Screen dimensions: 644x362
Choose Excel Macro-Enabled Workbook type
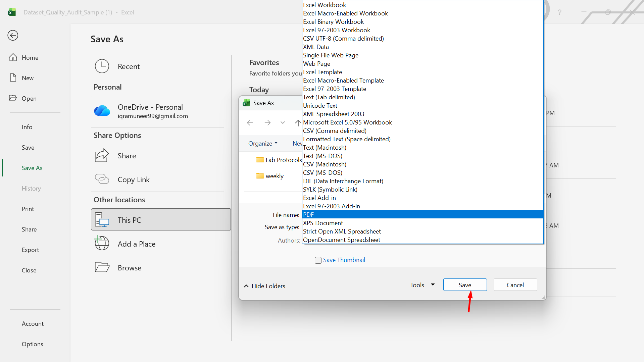click(423, 13)
